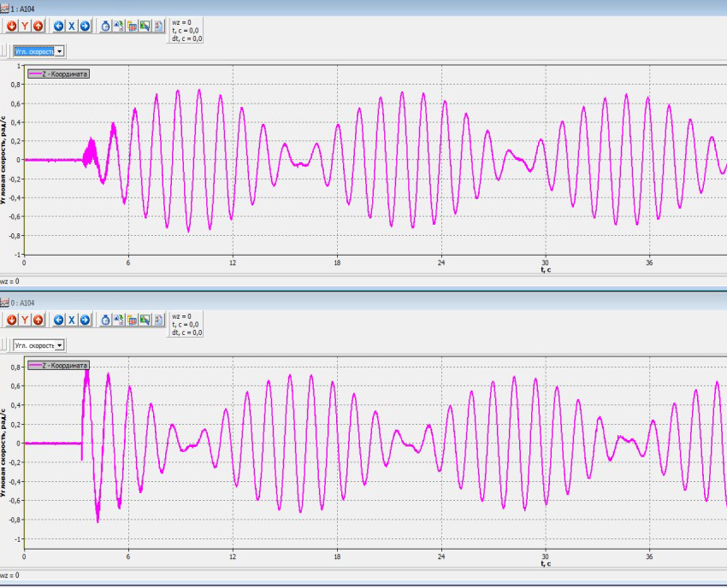Open 'Угл. скорость' dropdown in top window
This screenshot has height=588, width=727.
(x=59, y=51)
